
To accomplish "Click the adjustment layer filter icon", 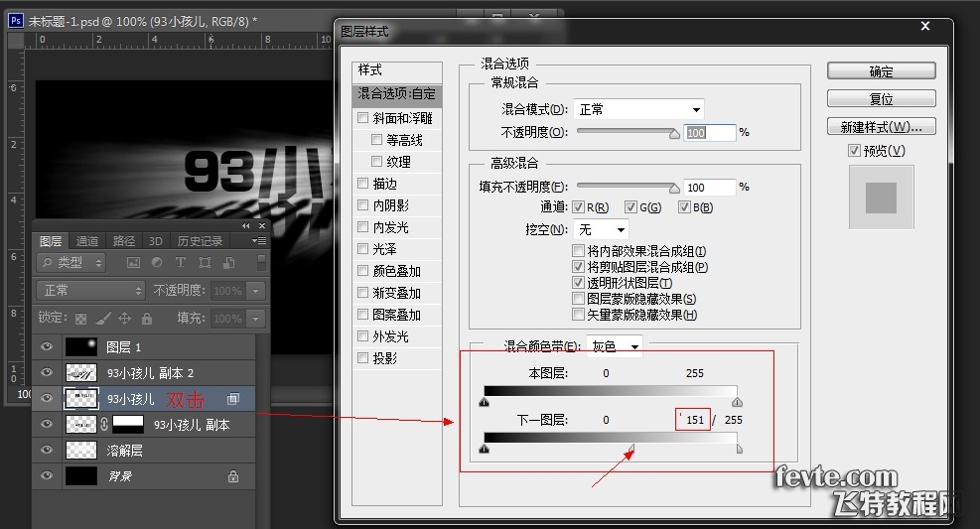I will click(x=157, y=263).
